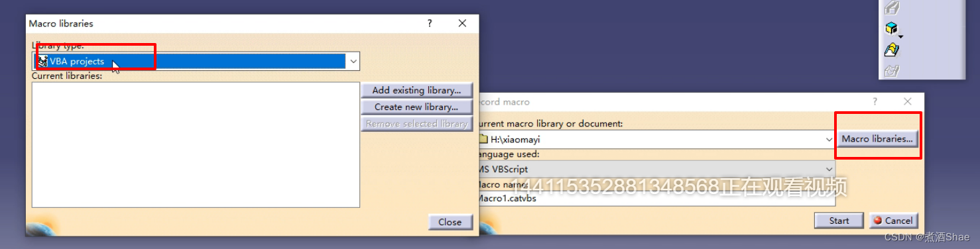980x249 pixels.
Task: Click the yellow surface-shape icon in toolbar
Action: tap(892, 49)
